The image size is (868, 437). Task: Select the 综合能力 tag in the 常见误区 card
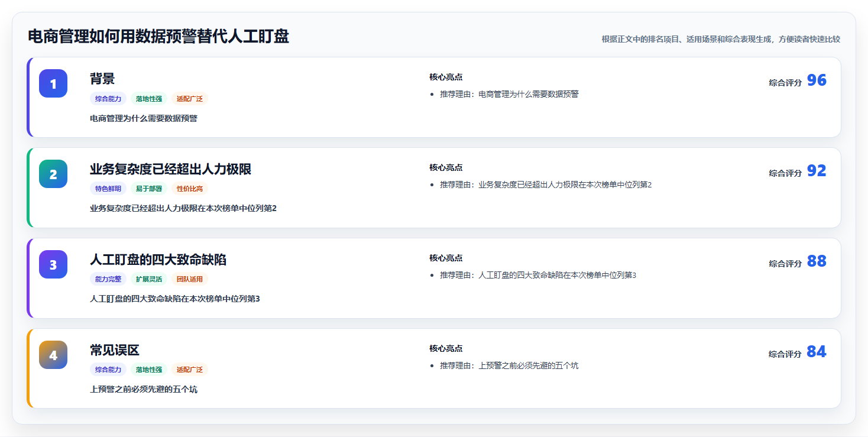(108, 370)
